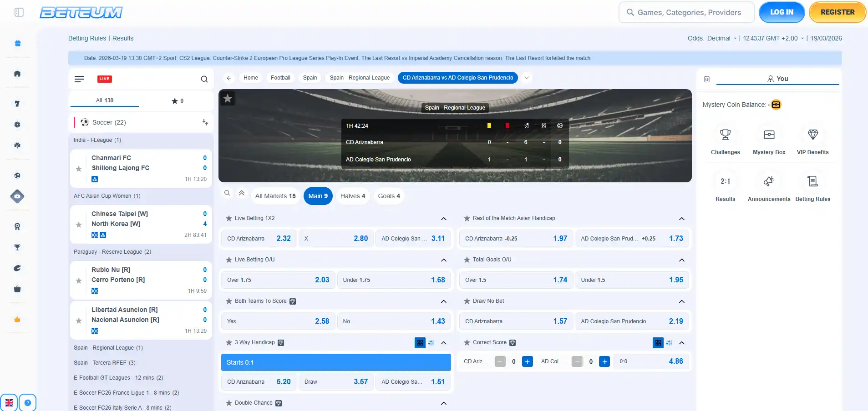The width and height of the screenshot is (868, 411).
Task: Switch 3 Way Handicap to grid view
Action: point(420,343)
